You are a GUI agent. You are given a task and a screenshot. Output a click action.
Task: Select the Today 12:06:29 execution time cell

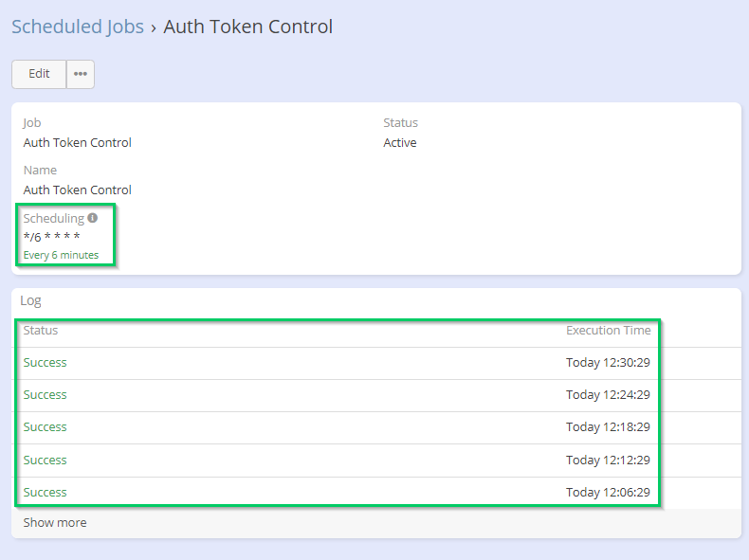pyautogui.click(x=607, y=492)
